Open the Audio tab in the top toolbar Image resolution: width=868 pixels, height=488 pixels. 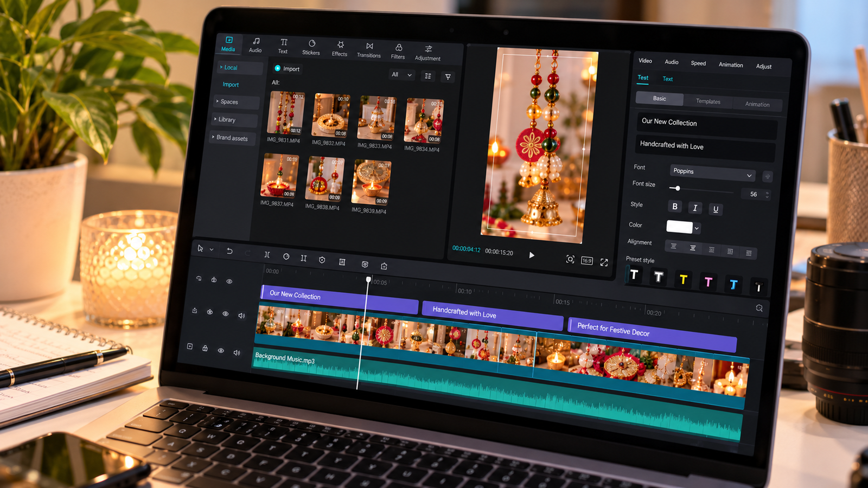point(256,46)
